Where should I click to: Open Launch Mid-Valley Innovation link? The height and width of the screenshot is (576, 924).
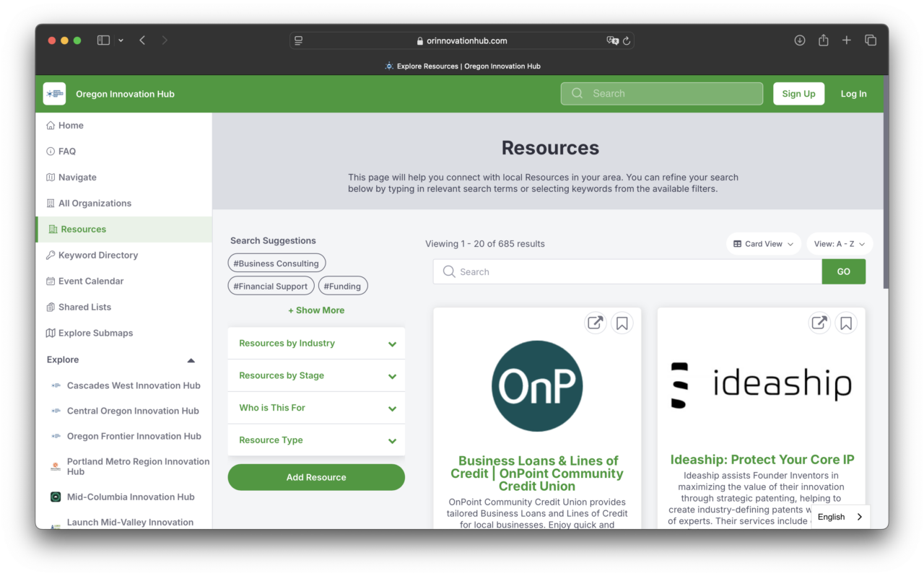(130, 522)
